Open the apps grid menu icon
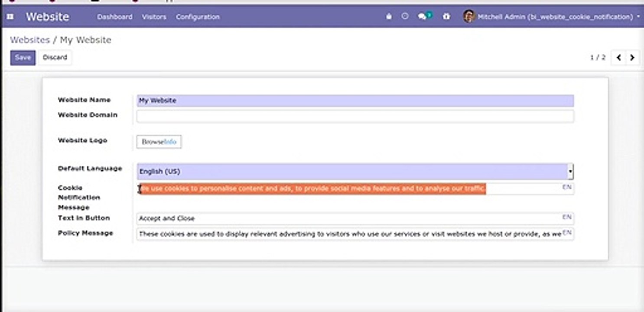Viewport: 644px width, 312px height. 10,17
